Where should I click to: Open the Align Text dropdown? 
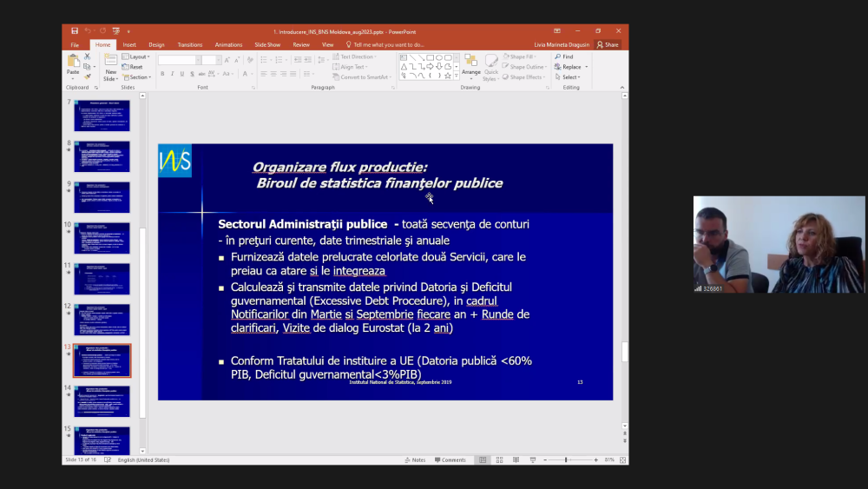[351, 67]
